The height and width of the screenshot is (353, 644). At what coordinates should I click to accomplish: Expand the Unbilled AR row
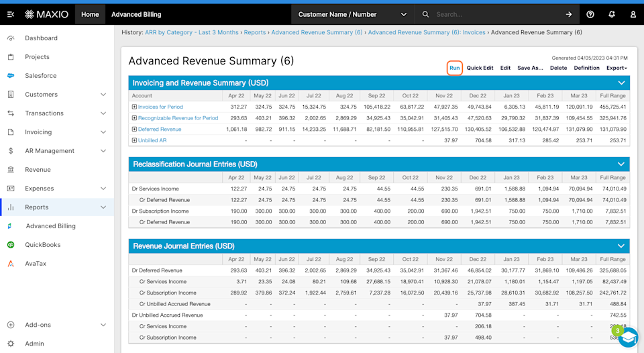point(134,140)
